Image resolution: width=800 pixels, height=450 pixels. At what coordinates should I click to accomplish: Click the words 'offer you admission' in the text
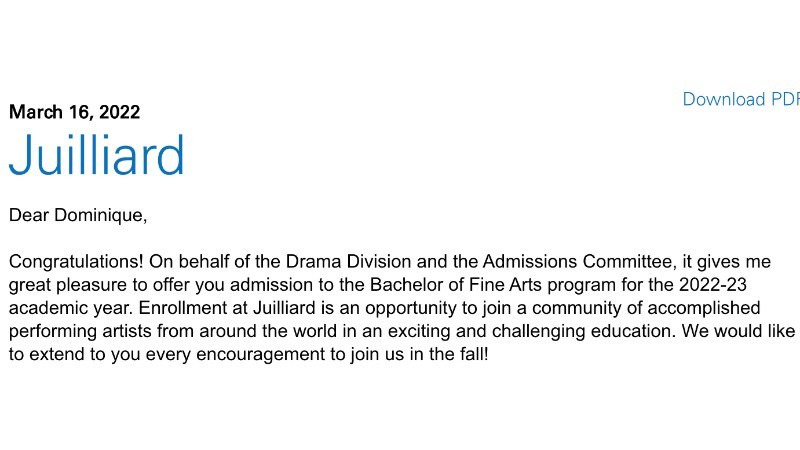[x=233, y=285]
